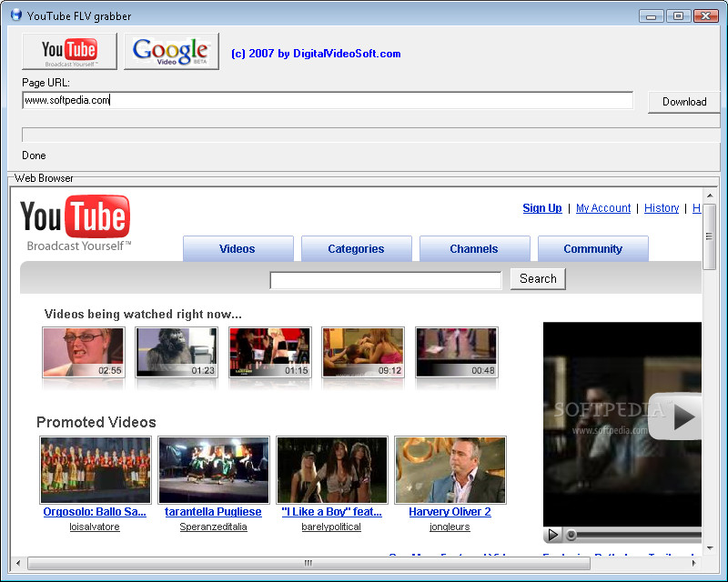728x582 pixels.
Task: Click the Orgosolo: Ballo Sa... title link
Action: [95, 511]
